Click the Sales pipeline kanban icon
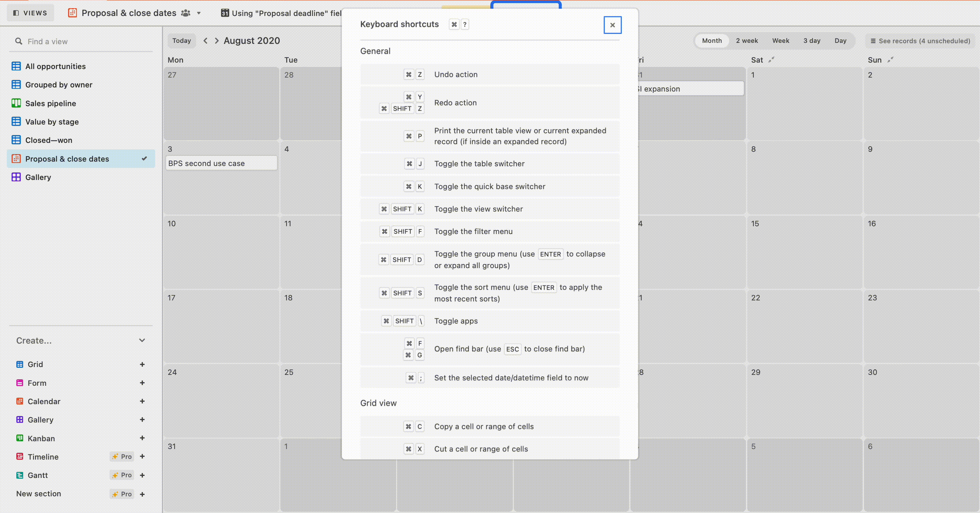Viewport: 980px width, 513px height. [x=16, y=103]
